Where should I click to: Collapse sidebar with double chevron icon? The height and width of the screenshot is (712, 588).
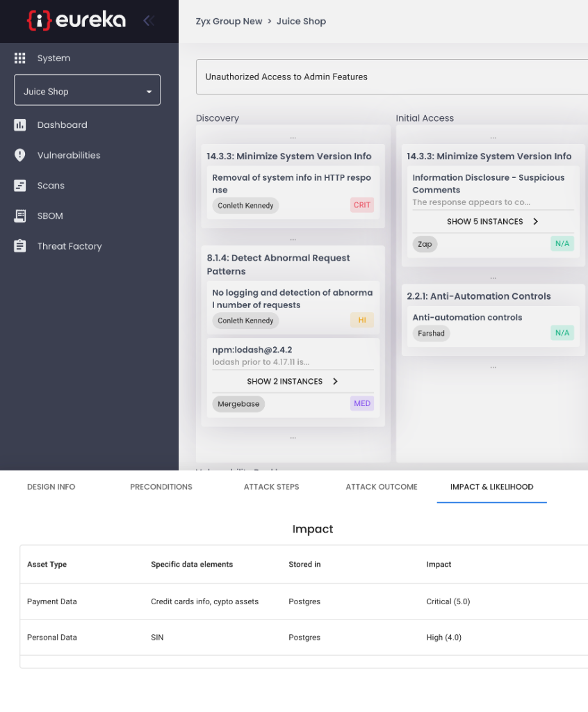pyautogui.click(x=148, y=21)
